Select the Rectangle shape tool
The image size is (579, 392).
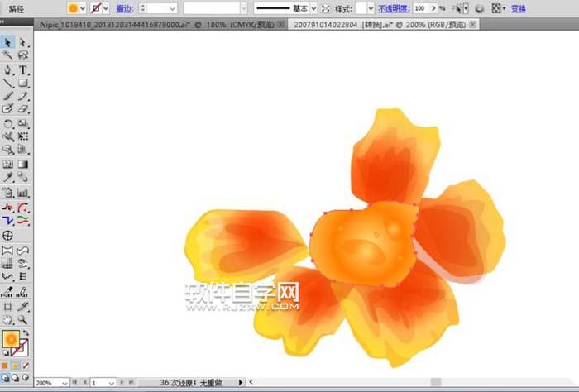[23, 83]
